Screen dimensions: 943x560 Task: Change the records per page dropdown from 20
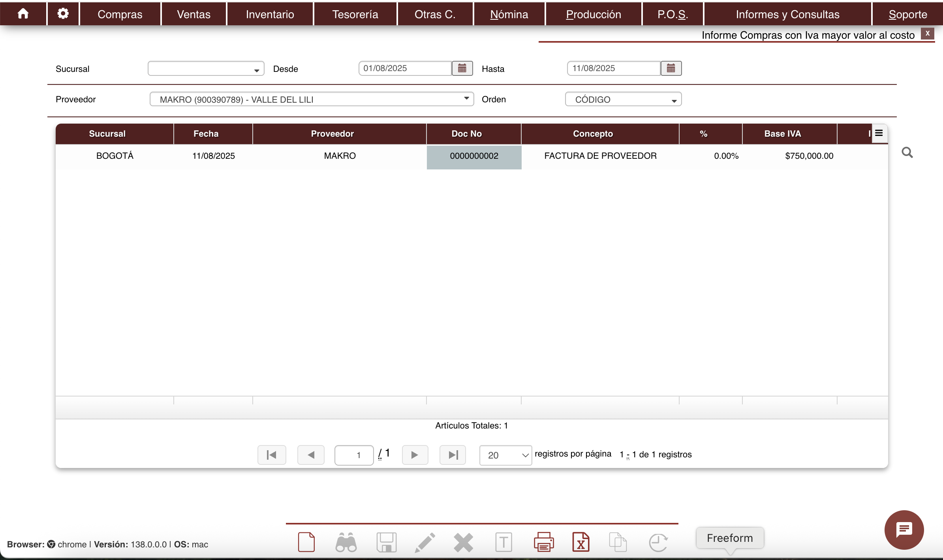coord(505,455)
